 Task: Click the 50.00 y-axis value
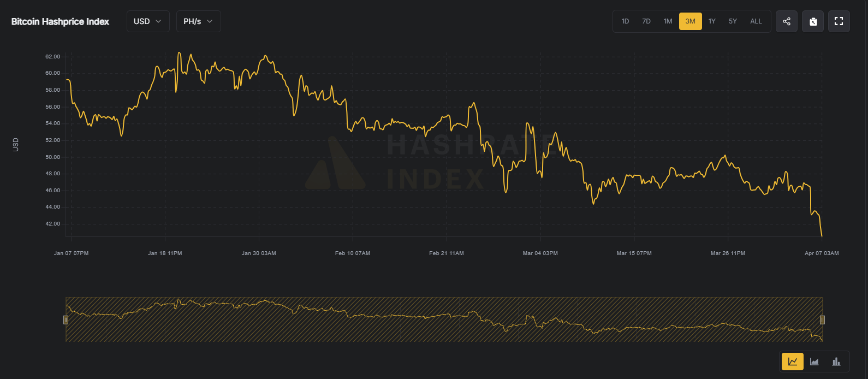[x=53, y=157]
